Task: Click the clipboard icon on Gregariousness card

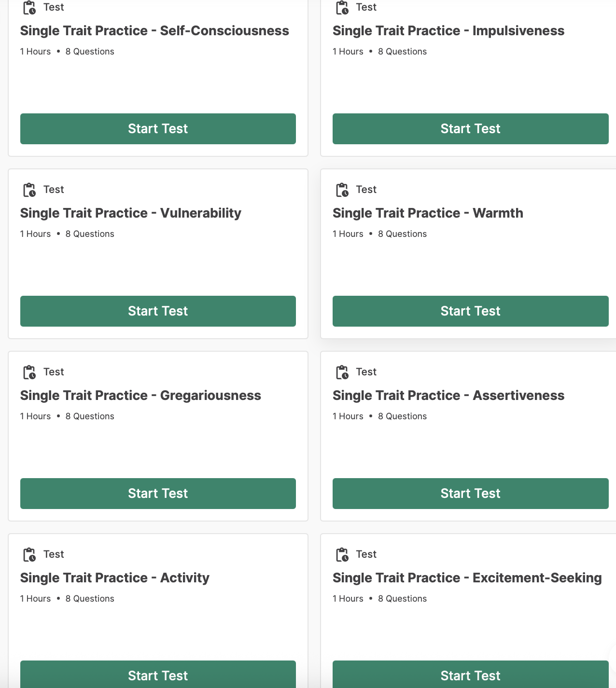Action: tap(29, 372)
